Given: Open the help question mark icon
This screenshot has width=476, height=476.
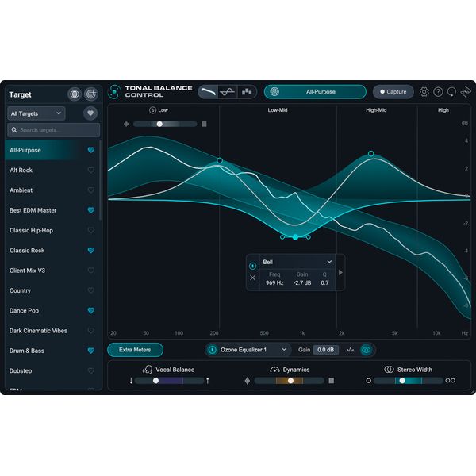Looking at the screenshot, I should (438, 92).
